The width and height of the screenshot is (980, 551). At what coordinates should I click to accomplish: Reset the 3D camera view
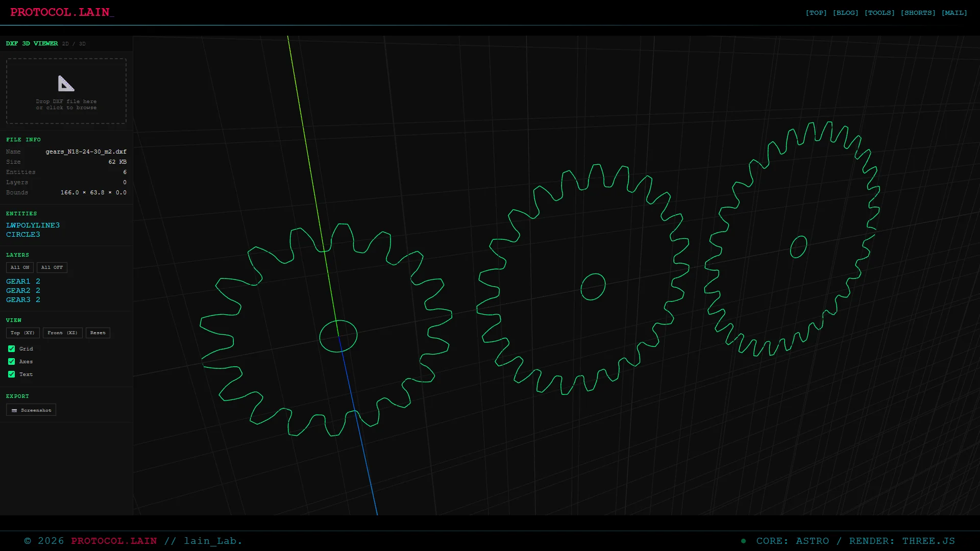tap(98, 333)
